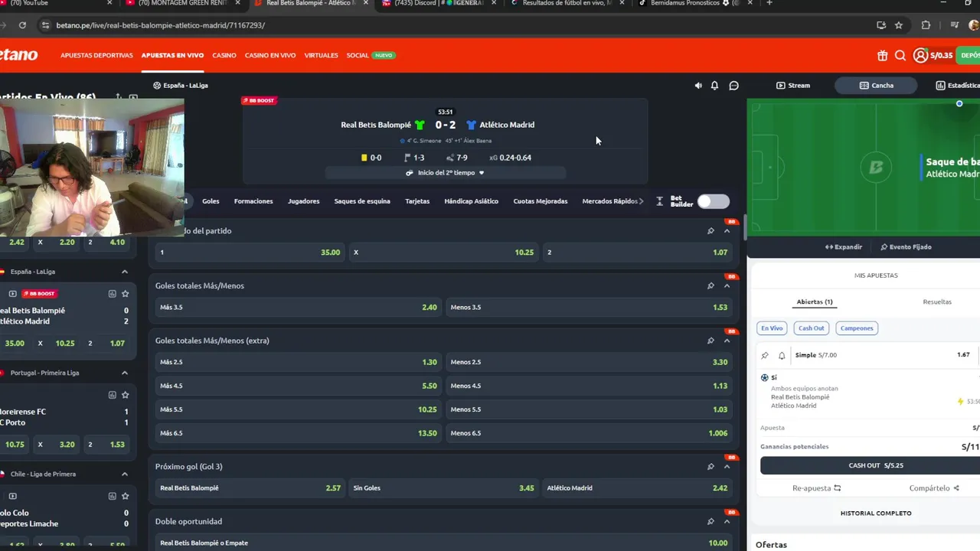Filter bets by En Vivo chip
The height and width of the screenshot is (551, 980).
(x=772, y=328)
